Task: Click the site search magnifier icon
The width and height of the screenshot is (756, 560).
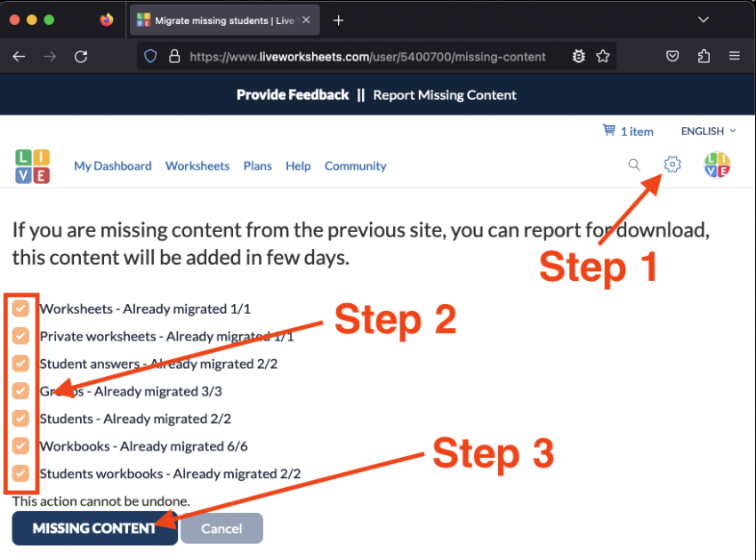Action: [634, 165]
